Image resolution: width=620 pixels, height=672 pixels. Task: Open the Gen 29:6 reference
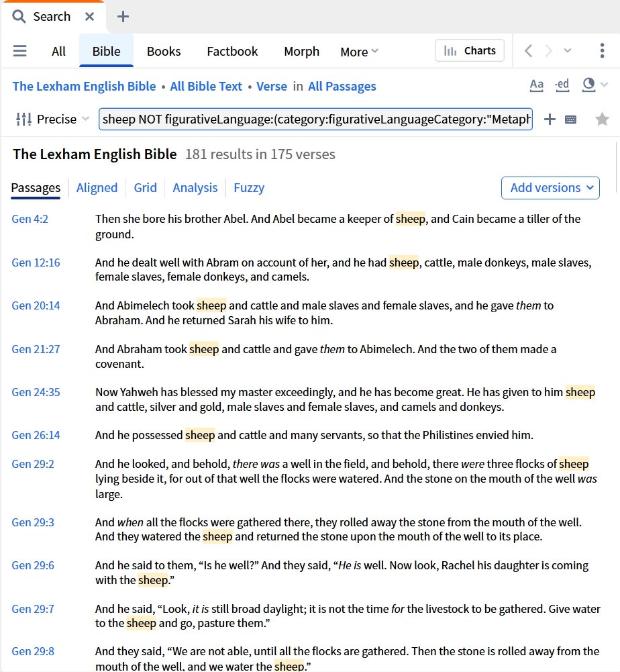point(33,565)
